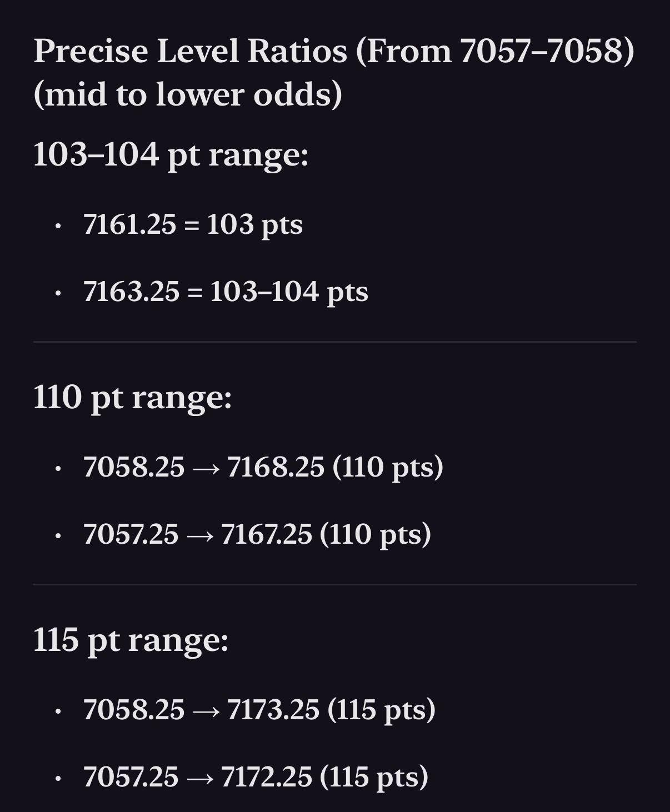
Task: Click the divider line above '110 pt range'
Action: tap(335, 342)
